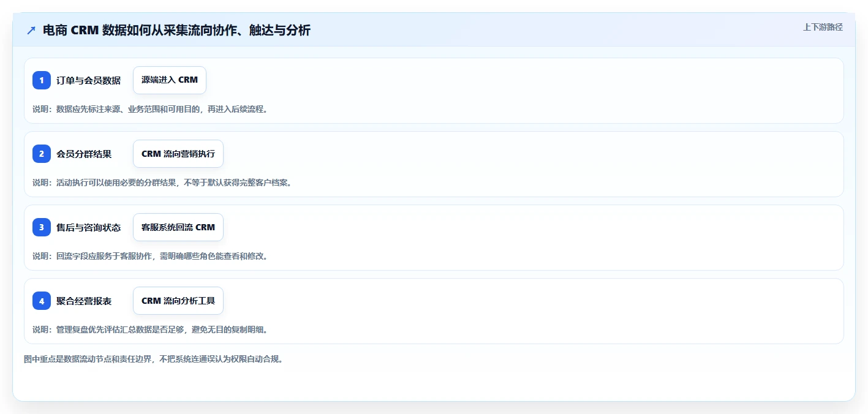Click the note starting 说明：回流字段应服务于
868x414 pixels.
coord(150,256)
